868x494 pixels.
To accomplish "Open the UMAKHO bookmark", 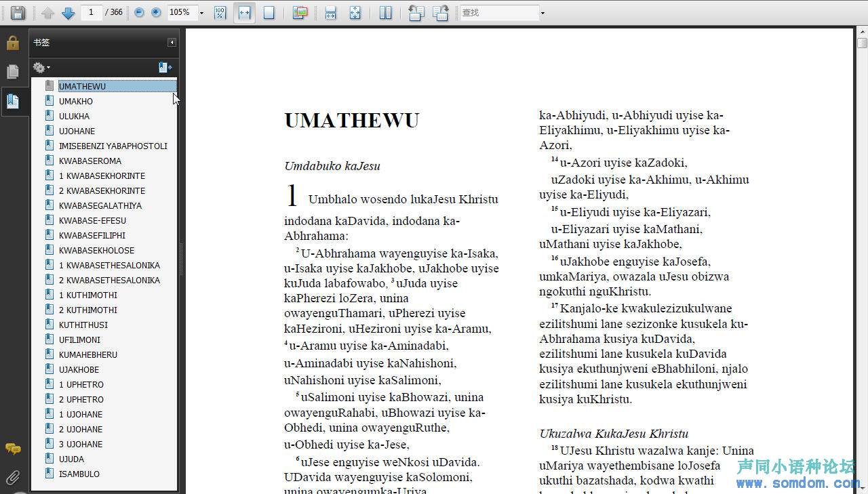I will pos(76,101).
